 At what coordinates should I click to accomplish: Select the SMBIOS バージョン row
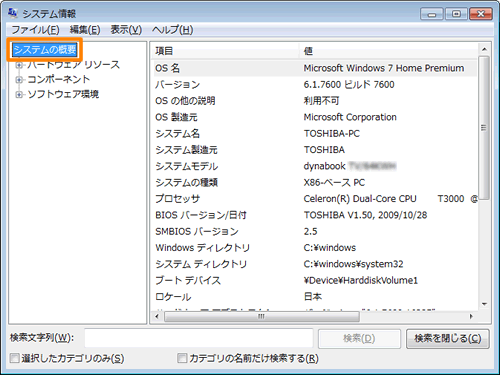315,232
